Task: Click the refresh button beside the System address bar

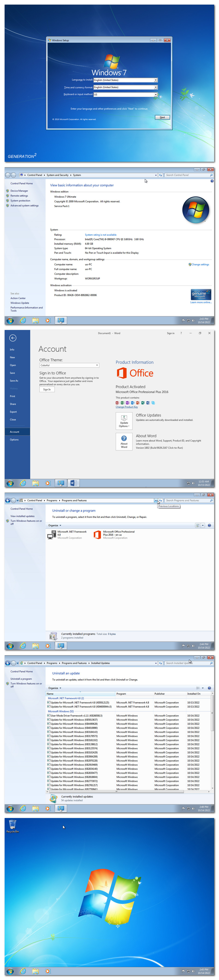Action: pos(160,175)
